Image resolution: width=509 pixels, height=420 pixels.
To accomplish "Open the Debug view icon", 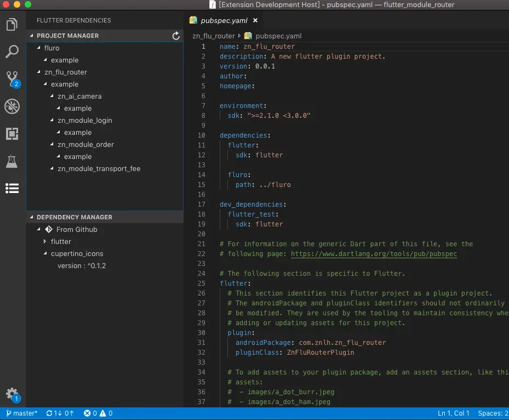I will click(12, 106).
